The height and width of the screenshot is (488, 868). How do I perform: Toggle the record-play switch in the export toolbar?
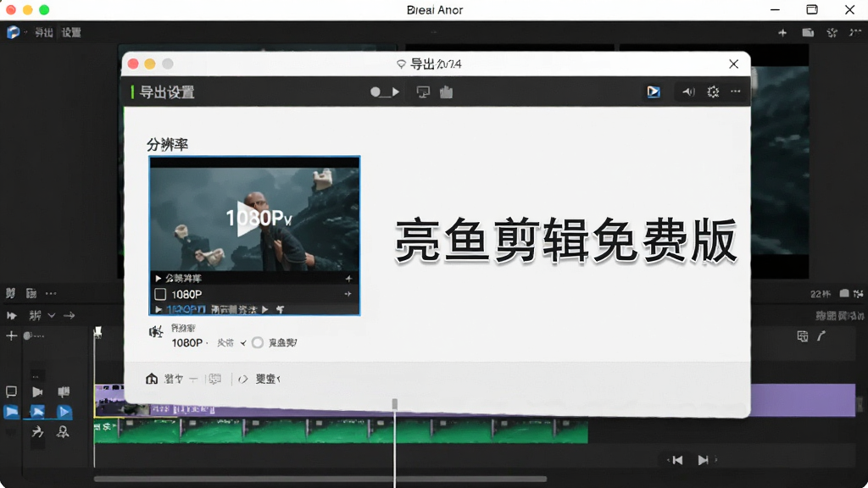pyautogui.click(x=385, y=91)
